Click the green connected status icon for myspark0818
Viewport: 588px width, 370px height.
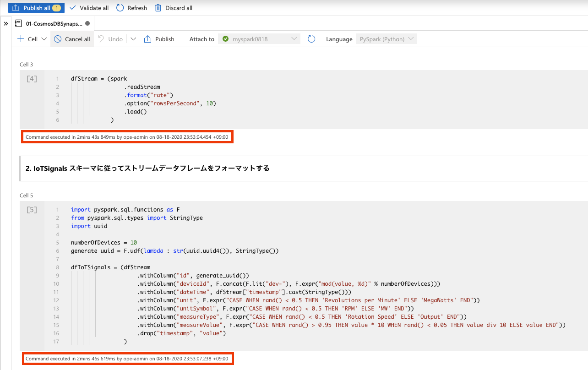tap(225, 39)
